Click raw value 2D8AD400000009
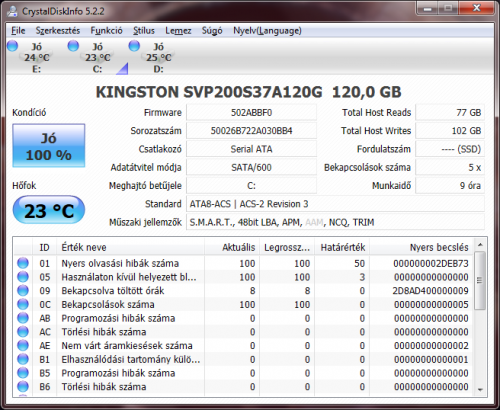The image size is (500, 410). coord(430,291)
